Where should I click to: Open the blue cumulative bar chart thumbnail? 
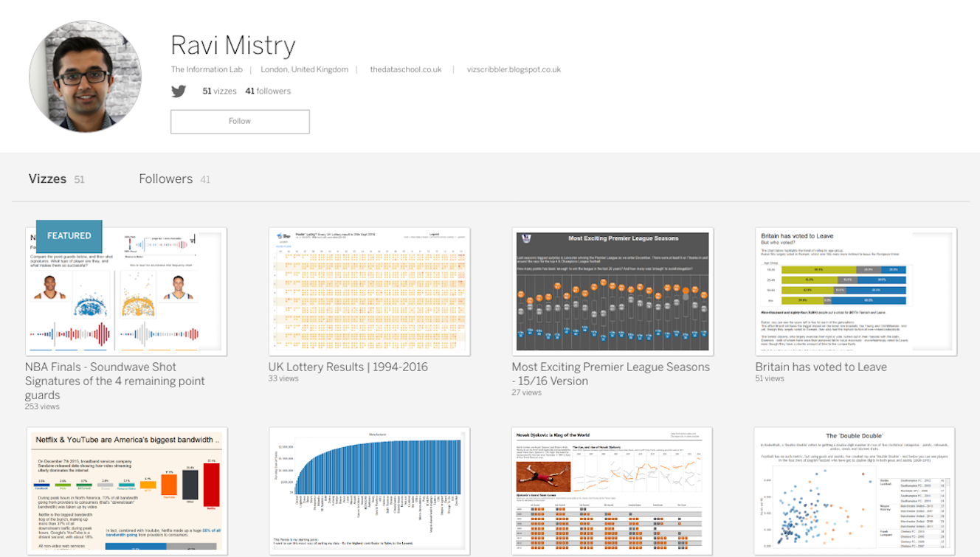pyautogui.click(x=369, y=491)
